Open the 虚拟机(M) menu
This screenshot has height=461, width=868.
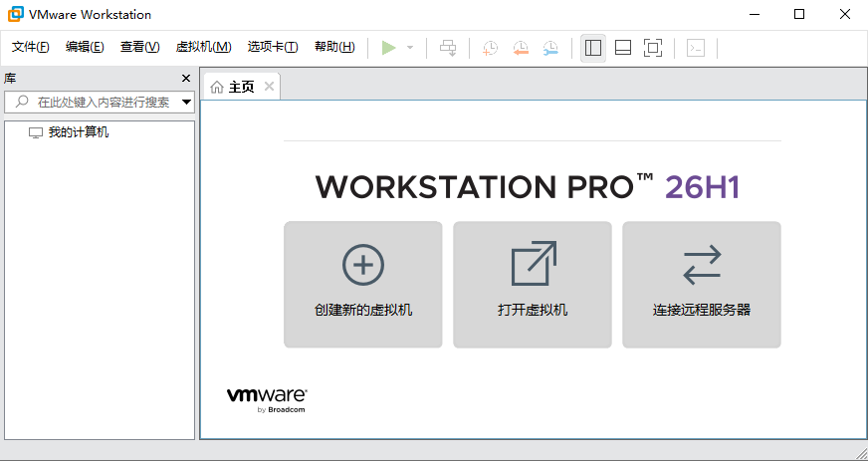tap(203, 47)
